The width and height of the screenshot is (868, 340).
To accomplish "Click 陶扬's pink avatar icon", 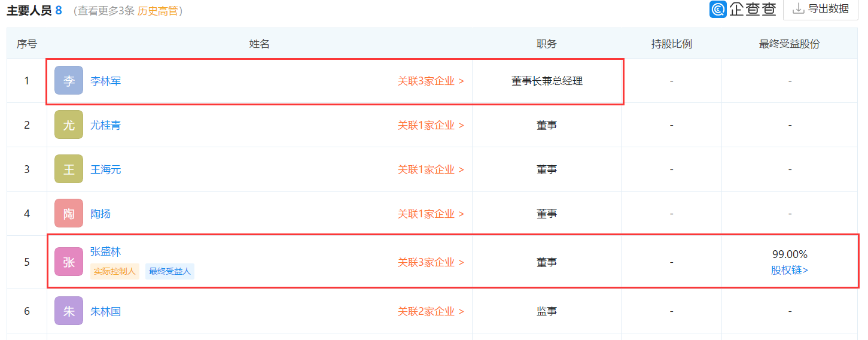I will (x=69, y=214).
